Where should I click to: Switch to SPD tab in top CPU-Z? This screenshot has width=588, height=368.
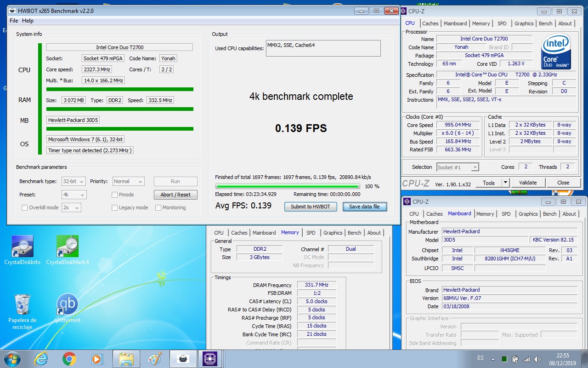tap(502, 23)
